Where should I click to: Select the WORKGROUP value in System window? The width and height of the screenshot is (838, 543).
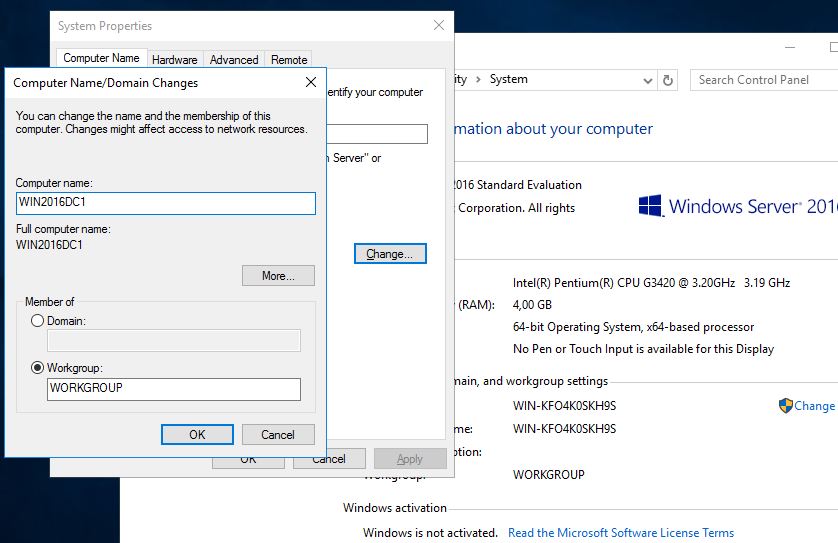(549, 475)
